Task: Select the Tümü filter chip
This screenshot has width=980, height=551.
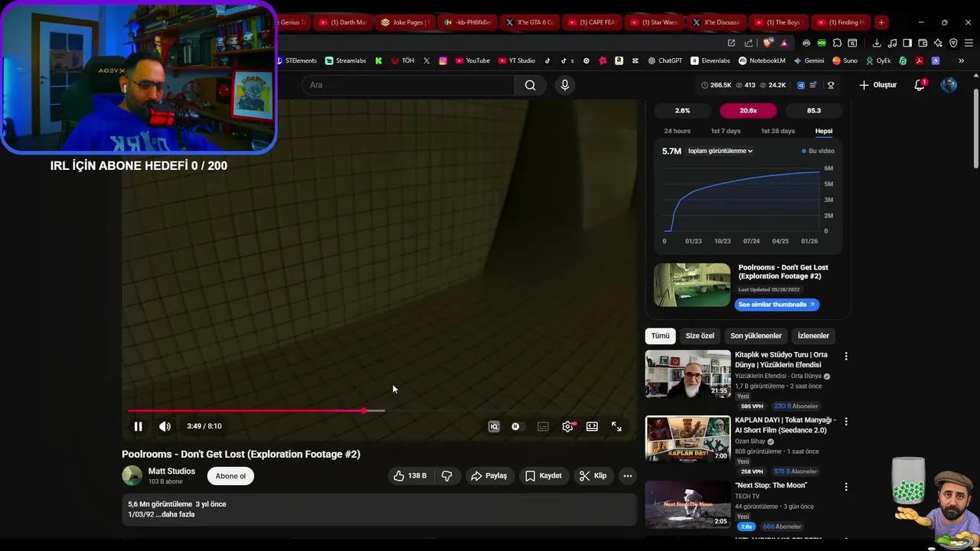Action: (x=660, y=336)
